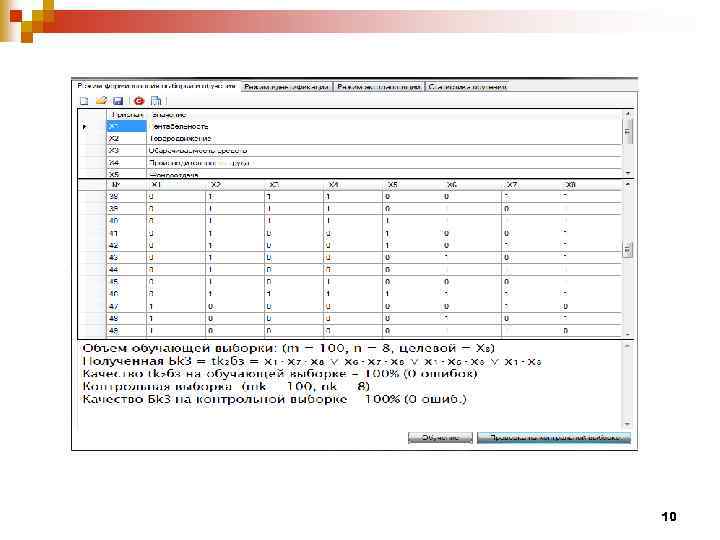Click the data table scrollbar thumb
The width and height of the screenshot is (720, 540).
(x=628, y=249)
